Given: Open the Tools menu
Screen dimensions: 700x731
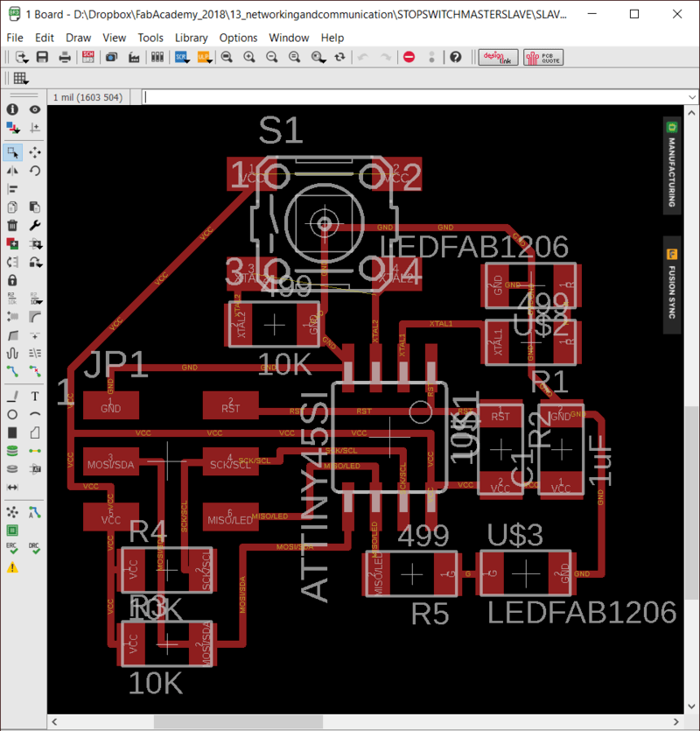Looking at the screenshot, I should pyautogui.click(x=150, y=38).
